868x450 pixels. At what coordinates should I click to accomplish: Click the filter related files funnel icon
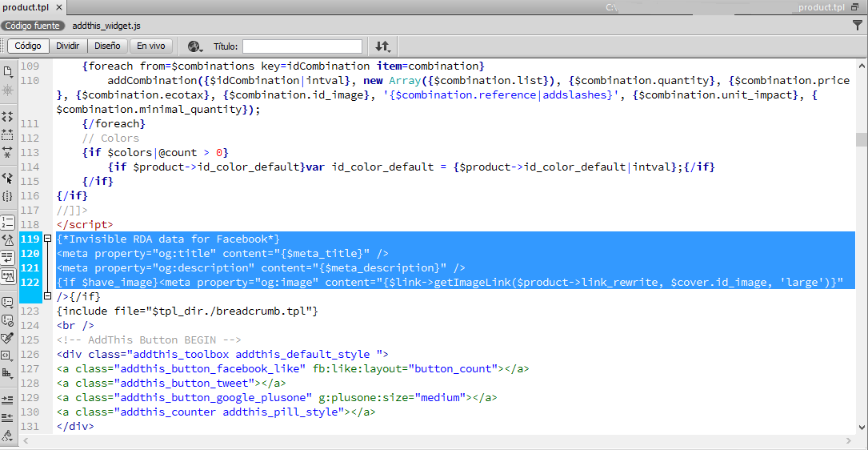point(858,25)
